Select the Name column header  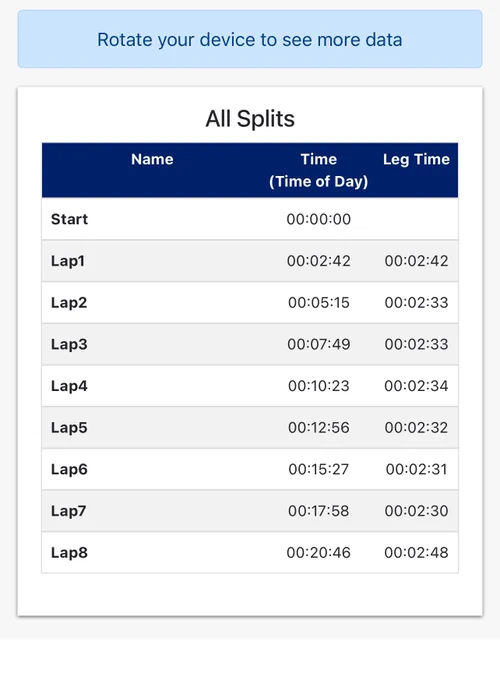tap(152, 159)
